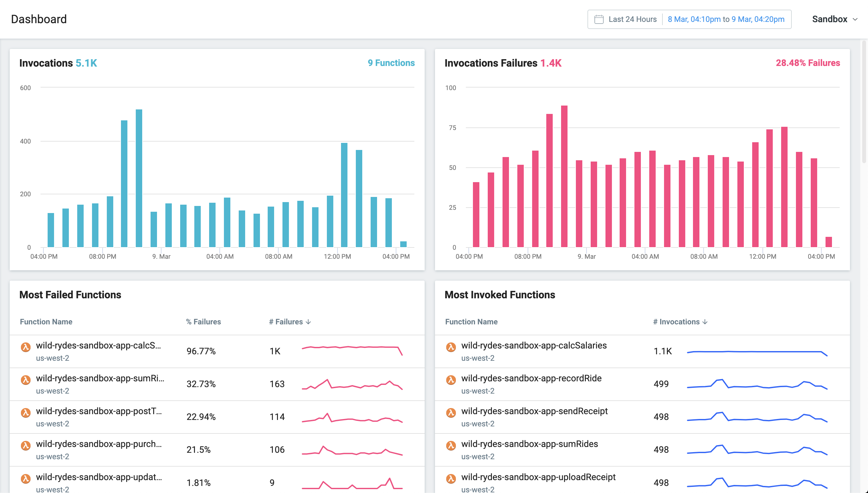The width and height of the screenshot is (868, 493).
Task: Click lambda icon beside sendReceipt function
Action: coord(451,413)
